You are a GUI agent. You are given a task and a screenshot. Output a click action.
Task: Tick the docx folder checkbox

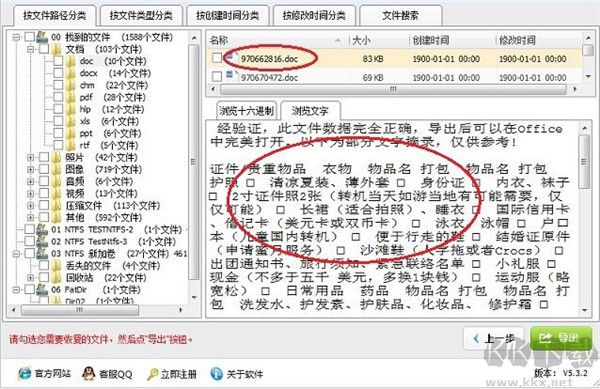point(58,73)
